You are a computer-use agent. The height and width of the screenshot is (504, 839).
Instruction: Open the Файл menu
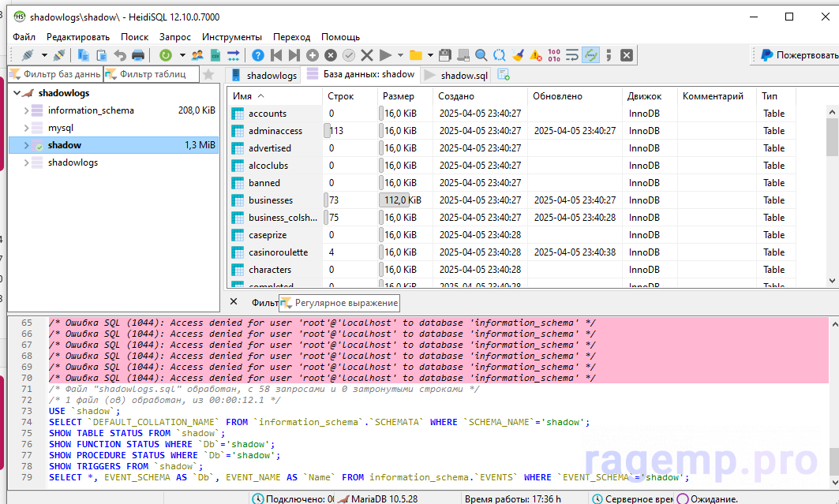tap(24, 37)
